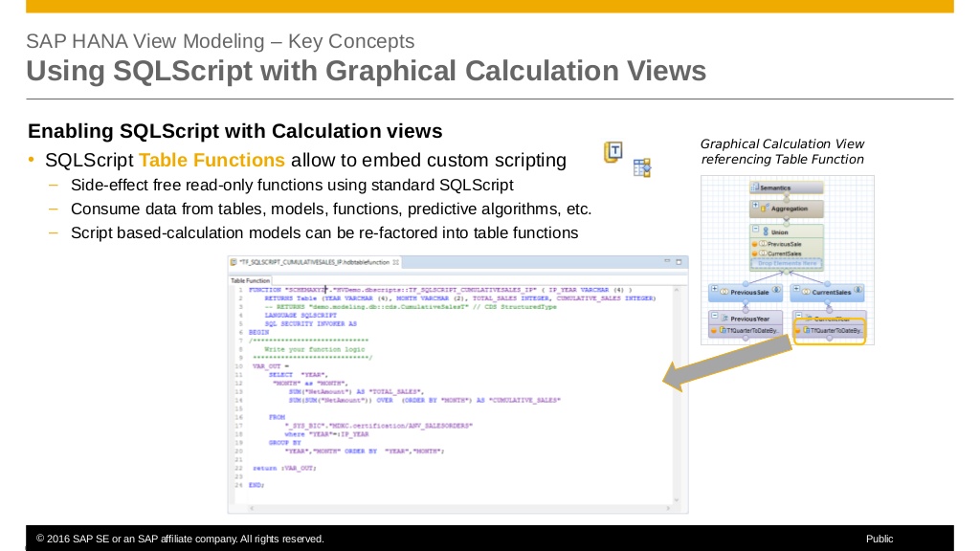This screenshot has width=980, height=551.
Task: Click the BEGIN keyword line
Action: click(258, 332)
